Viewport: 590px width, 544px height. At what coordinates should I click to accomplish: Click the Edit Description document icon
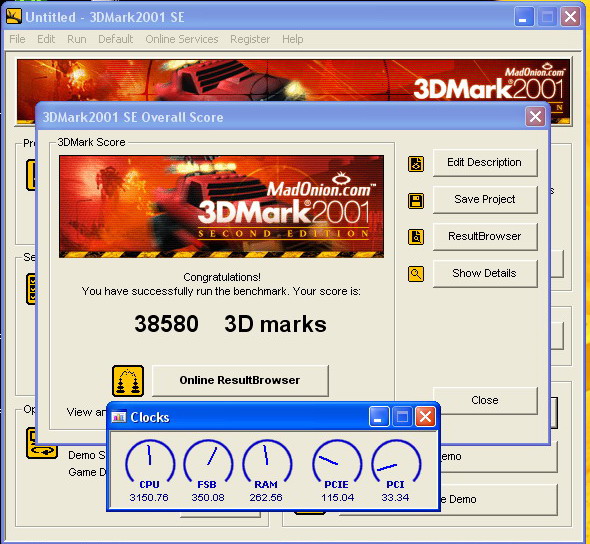coord(416,164)
